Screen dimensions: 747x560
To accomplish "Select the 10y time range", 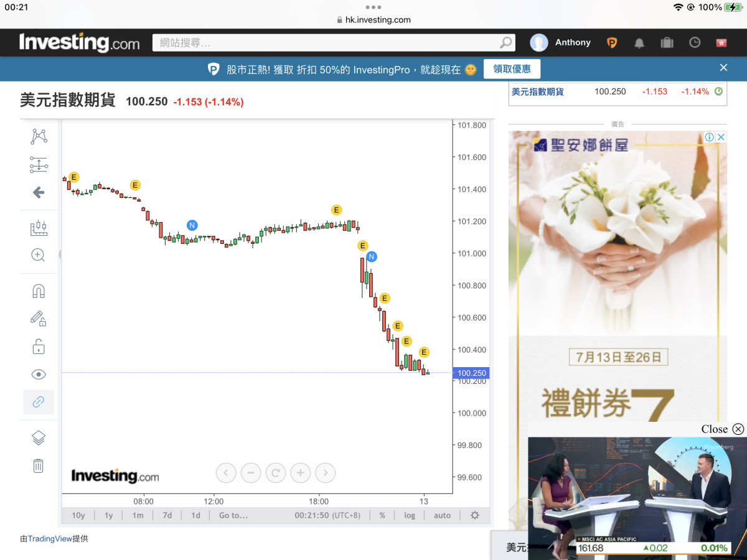I will click(78, 515).
